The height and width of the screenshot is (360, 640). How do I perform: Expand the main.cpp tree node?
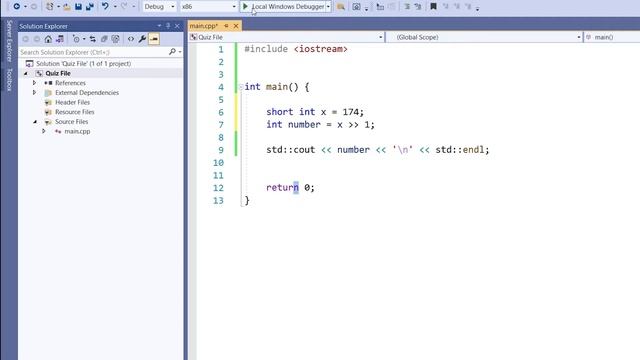[x=44, y=131]
